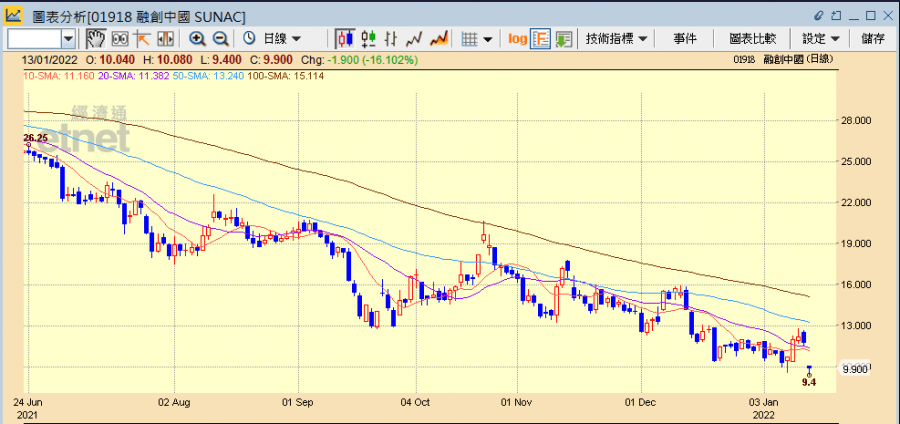This screenshot has width=900, height=424.
Task: Open the 設定 settings menu
Action: pos(819,38)
